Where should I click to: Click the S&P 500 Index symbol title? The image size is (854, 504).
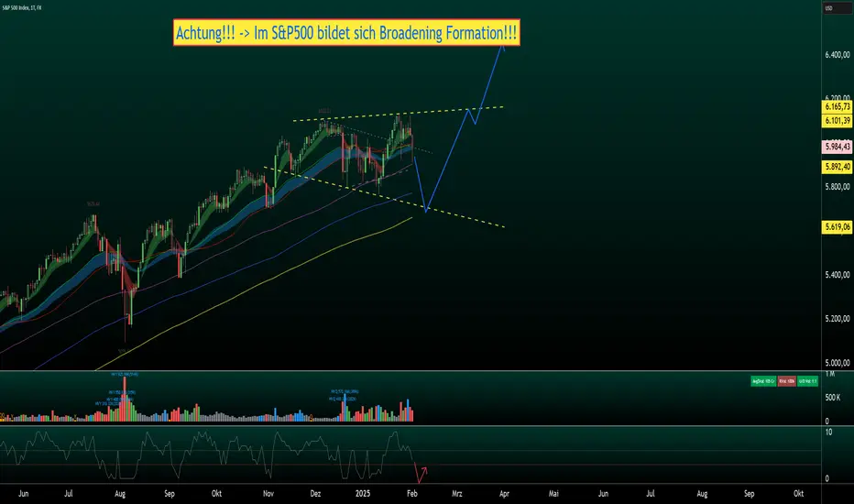coord(22,7)
